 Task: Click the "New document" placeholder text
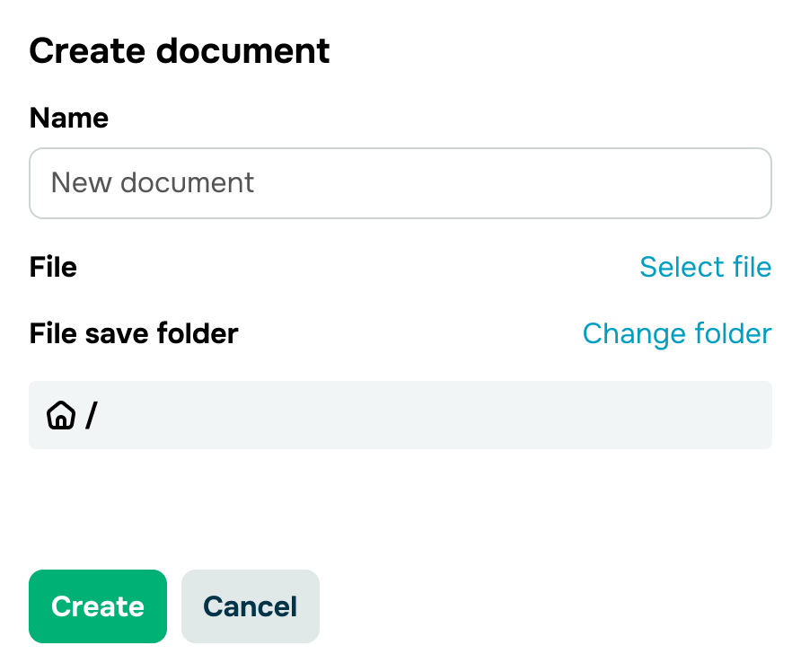pos(153,182)
